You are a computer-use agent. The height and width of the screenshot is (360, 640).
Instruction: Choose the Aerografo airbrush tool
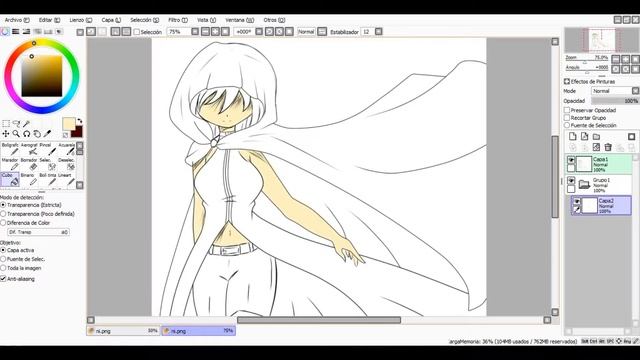pos(29,149)
